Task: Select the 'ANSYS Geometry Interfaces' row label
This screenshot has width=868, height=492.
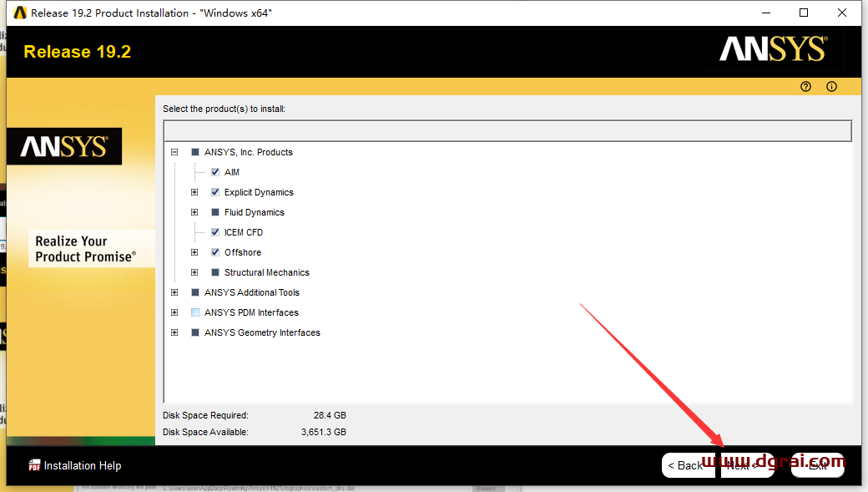Action: [x=262, y=332]
